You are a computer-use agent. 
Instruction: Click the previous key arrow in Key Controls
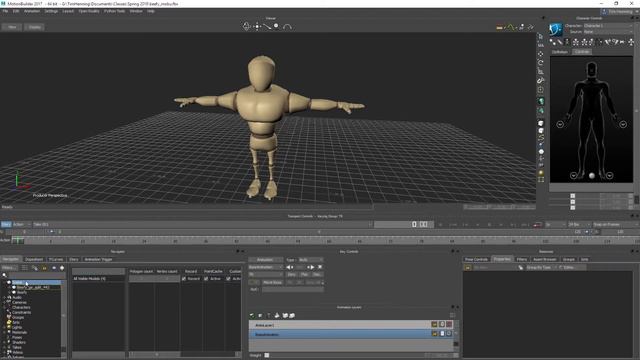point(289,267)
